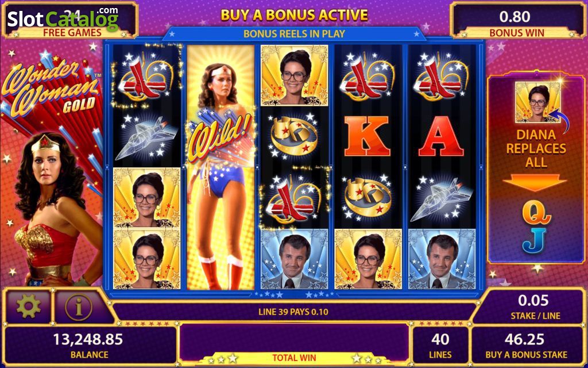The height and width of the screenshot is (368, 588).
Task: Select the Diana thumbnail in the side panel
Action: 537,102
